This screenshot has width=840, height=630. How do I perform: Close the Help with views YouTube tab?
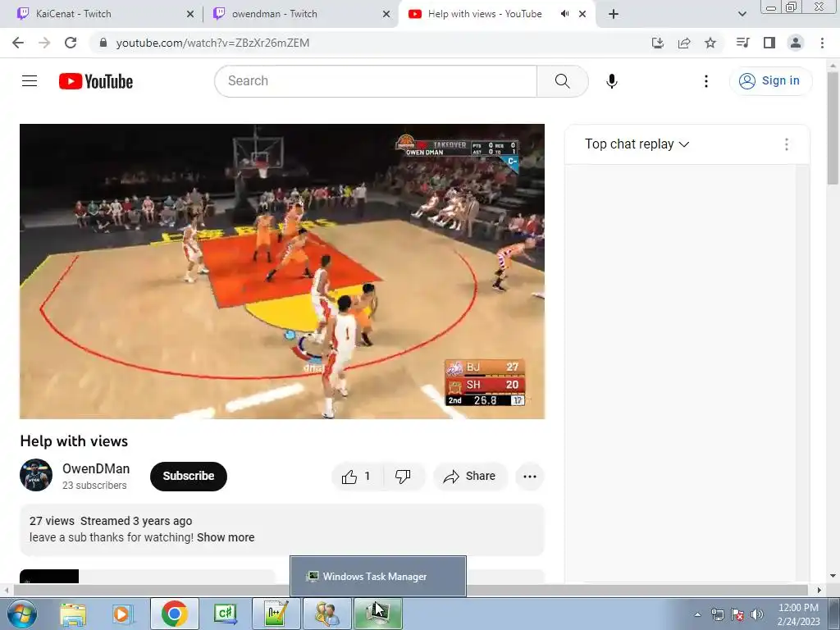click(582, 14)
